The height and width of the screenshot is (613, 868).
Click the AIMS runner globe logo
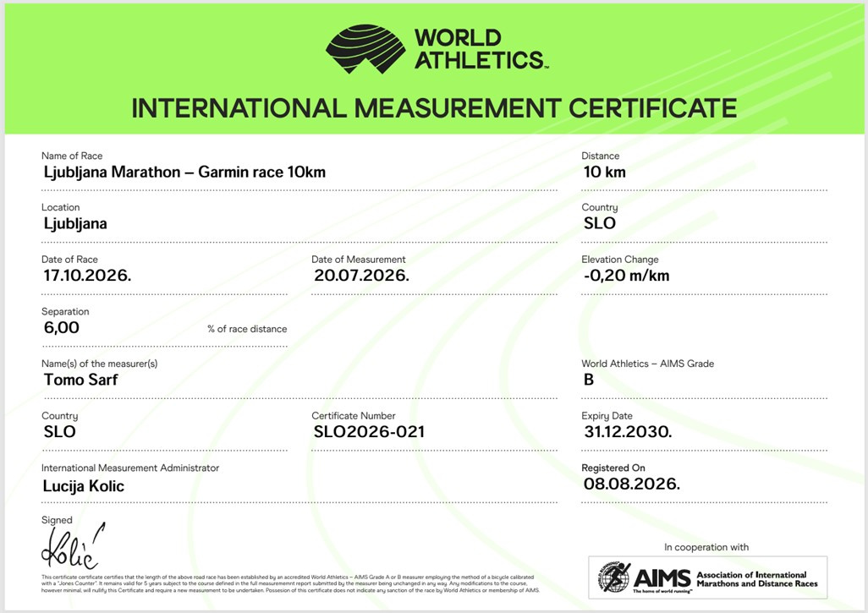614,577
